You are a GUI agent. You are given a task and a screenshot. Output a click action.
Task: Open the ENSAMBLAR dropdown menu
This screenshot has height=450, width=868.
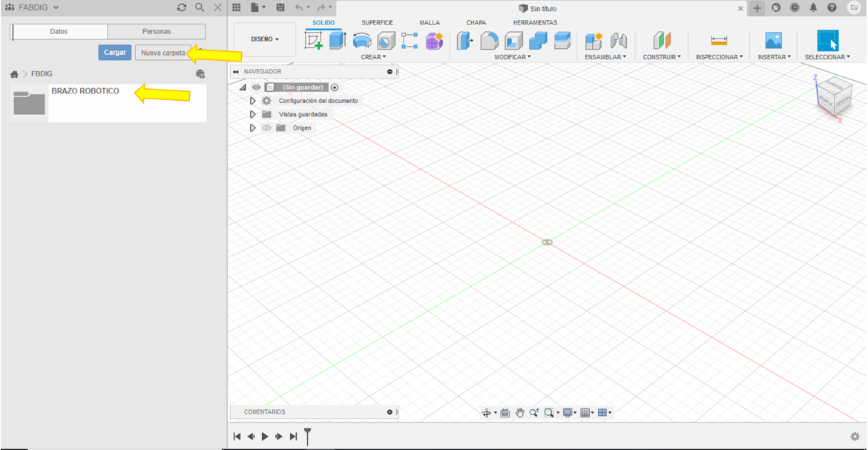pos(605,57)
